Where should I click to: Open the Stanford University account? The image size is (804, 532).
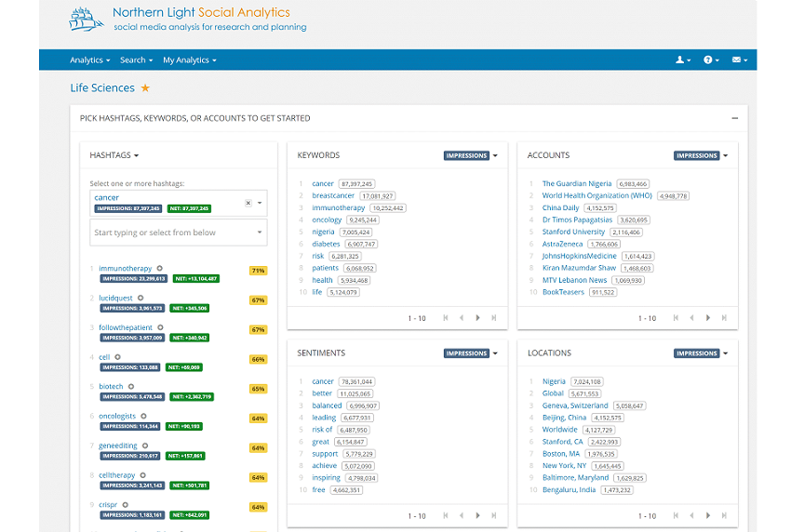point(574,232)
